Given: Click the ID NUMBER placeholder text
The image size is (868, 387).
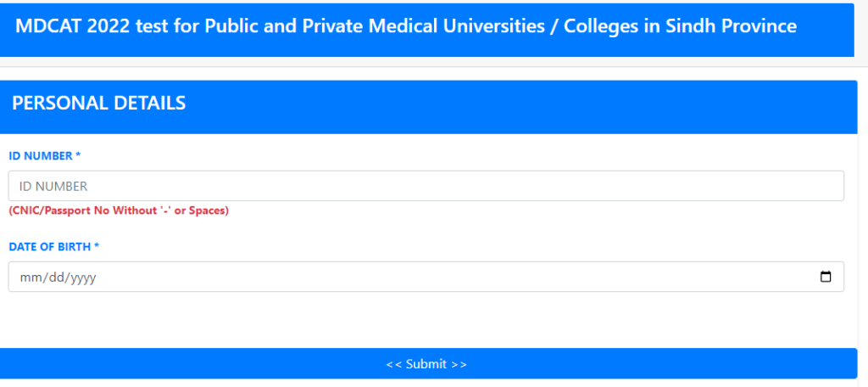Looking at the screenshot, I should pyautogui.click(x=53, y=186).
